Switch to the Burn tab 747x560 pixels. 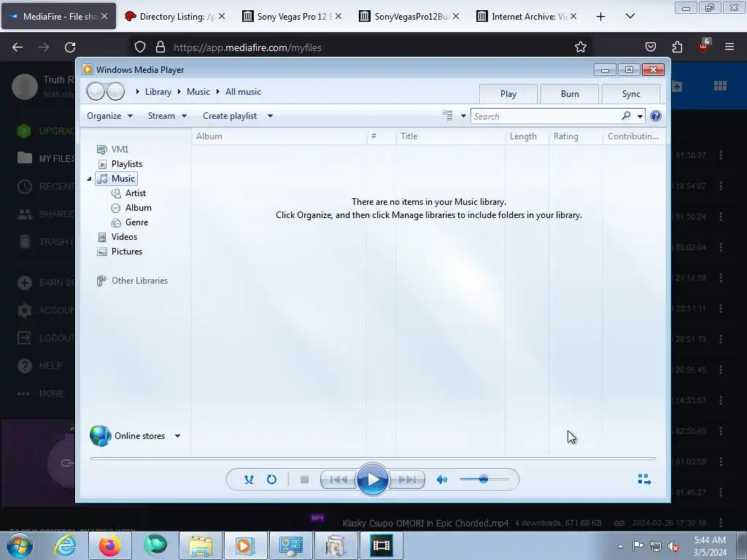coord(570,94)
